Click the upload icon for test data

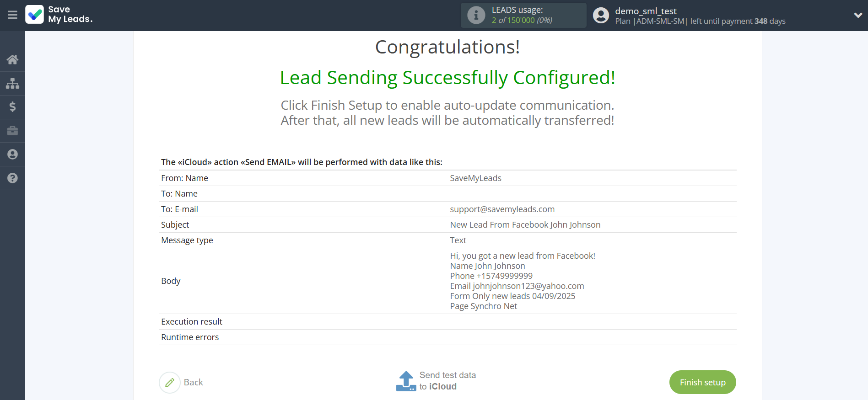point(406,381)
